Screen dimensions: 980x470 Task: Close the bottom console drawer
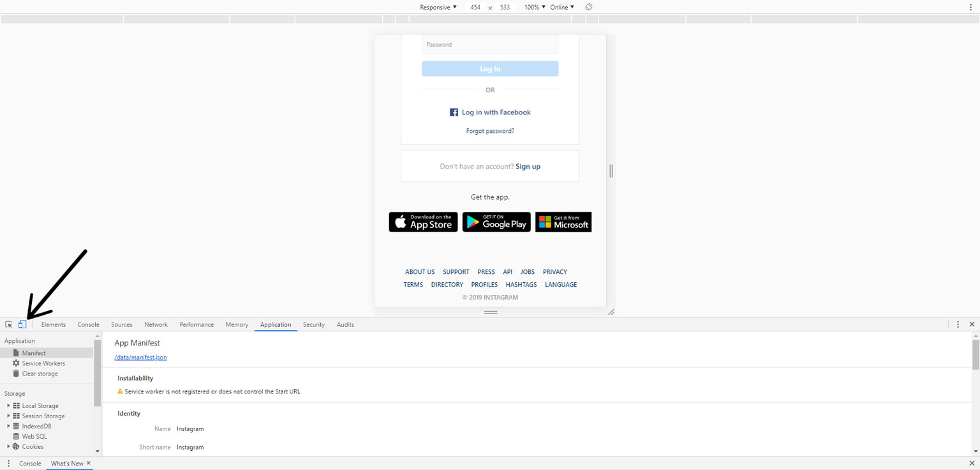coord(972,463)
